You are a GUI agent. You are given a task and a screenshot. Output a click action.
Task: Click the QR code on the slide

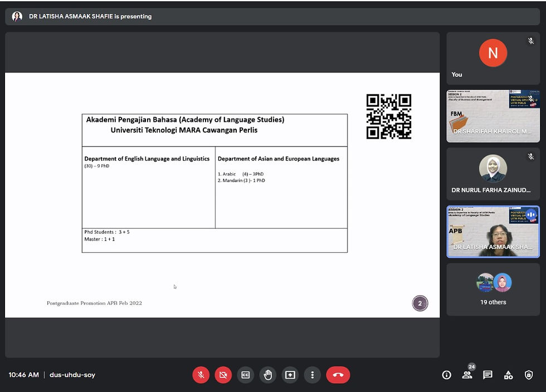coord(389,116)
